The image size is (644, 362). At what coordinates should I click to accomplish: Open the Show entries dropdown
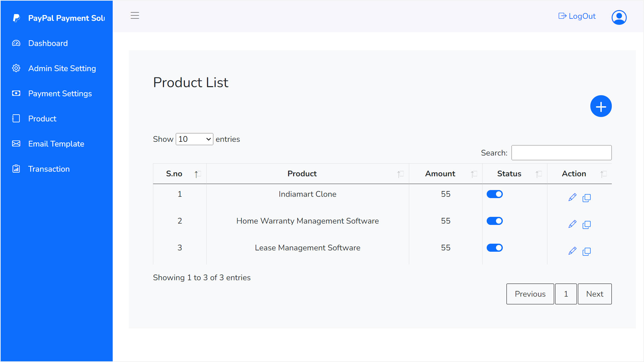click(194, 139)
